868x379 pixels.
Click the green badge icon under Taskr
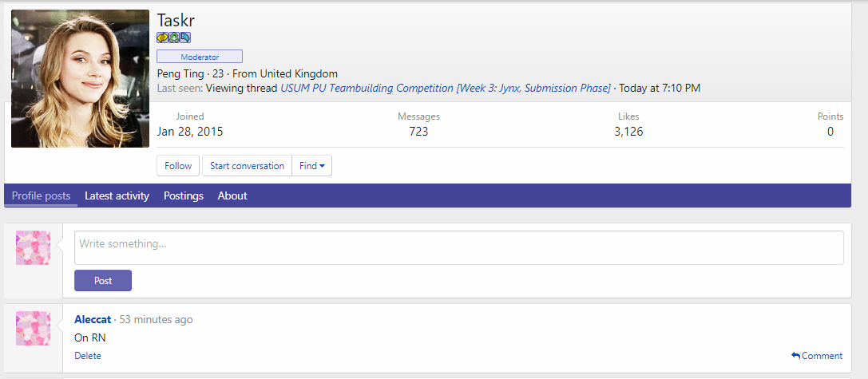[x=173, y=38]
